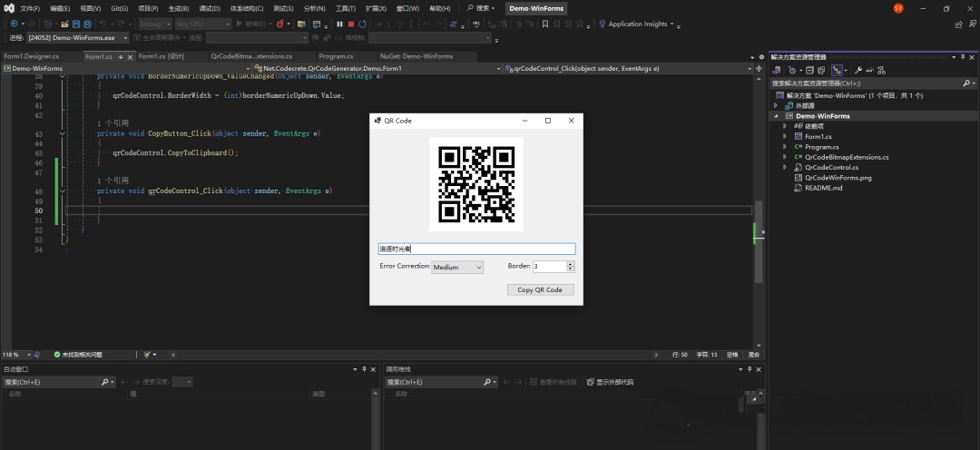The height and width of the screenshot is (450, 980).
Task: Click the QR text input field
Action: [x=475, y=249]
